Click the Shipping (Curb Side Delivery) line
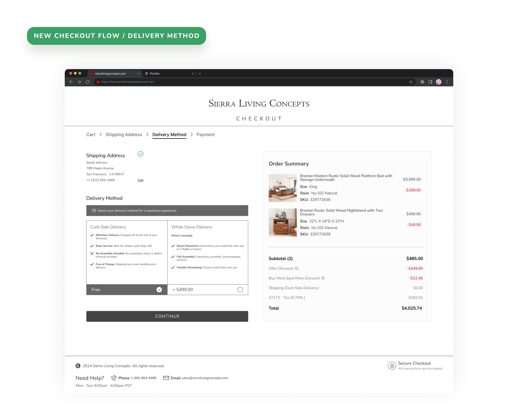Screen dimensions: 518x420 point(346,288)
